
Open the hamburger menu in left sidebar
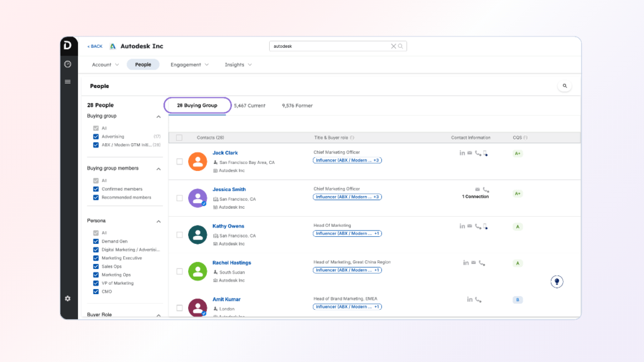68,82
